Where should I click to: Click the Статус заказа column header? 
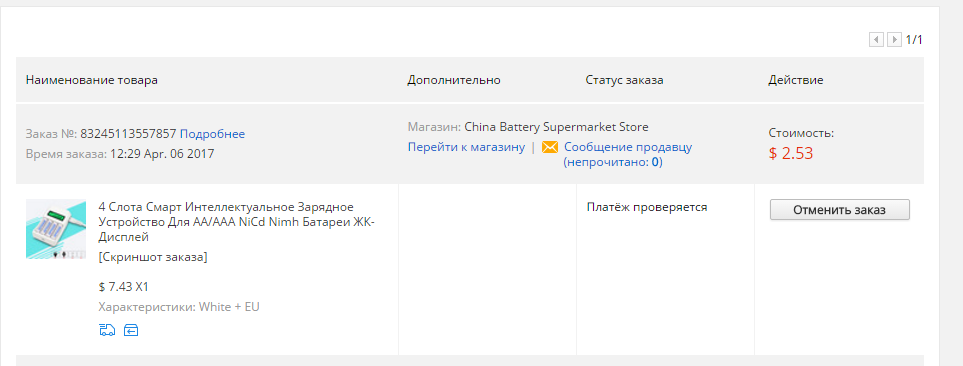[x=624, y=80]
